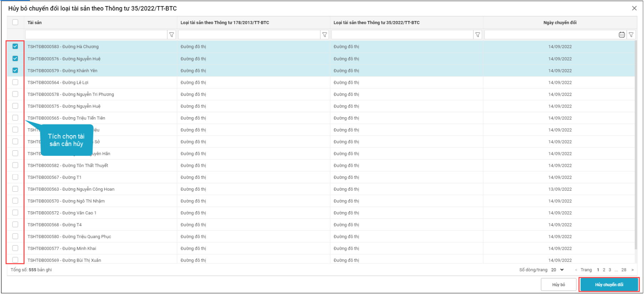Open filter for Thông tư 35/2022 column
Image resolution: width=644 pixels, height=294 pixels.
478,35
